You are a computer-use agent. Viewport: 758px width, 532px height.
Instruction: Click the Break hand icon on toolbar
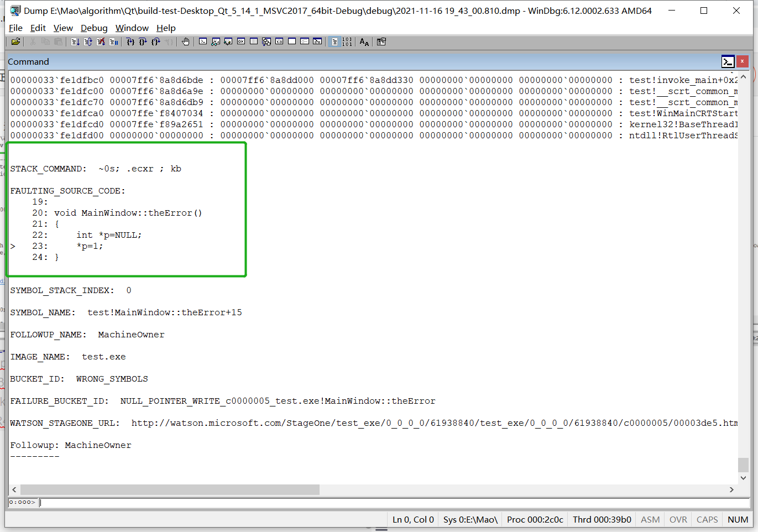[x=186, y=41]
